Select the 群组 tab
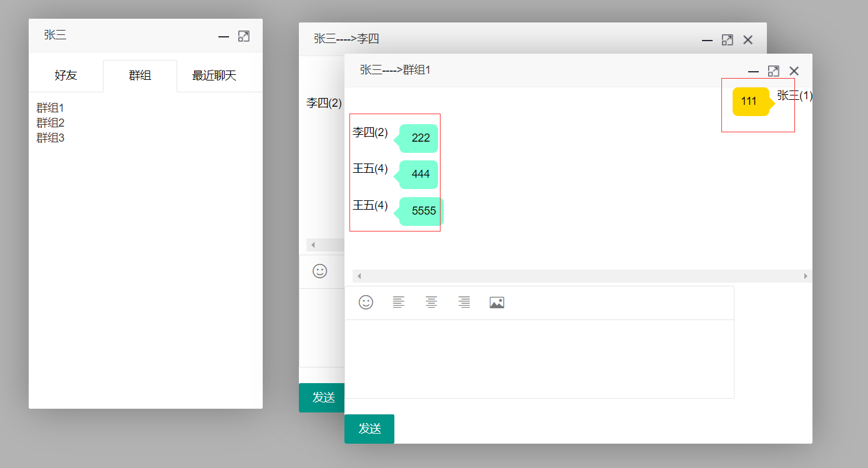This screenshot has width=868, height=468. click(x=140, y=76)
